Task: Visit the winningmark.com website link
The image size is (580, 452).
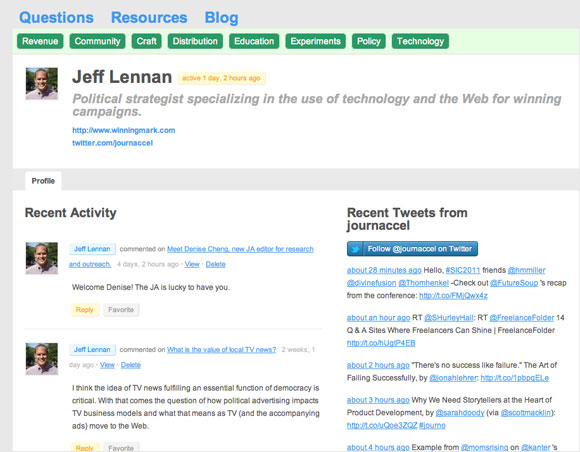Action: [124, 130]
